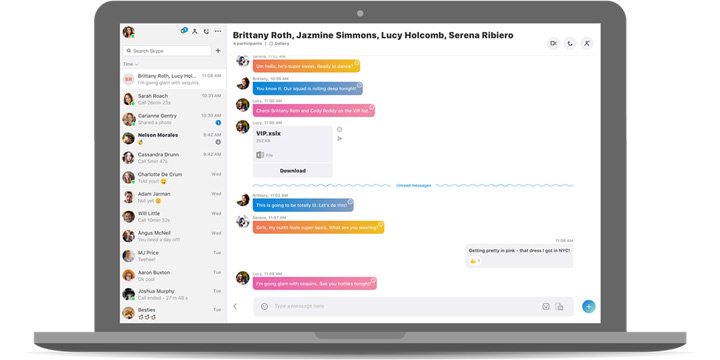The image size is (720, 360).
Task: Expand the Time sort dropdown
Action: tap(130, 64)
